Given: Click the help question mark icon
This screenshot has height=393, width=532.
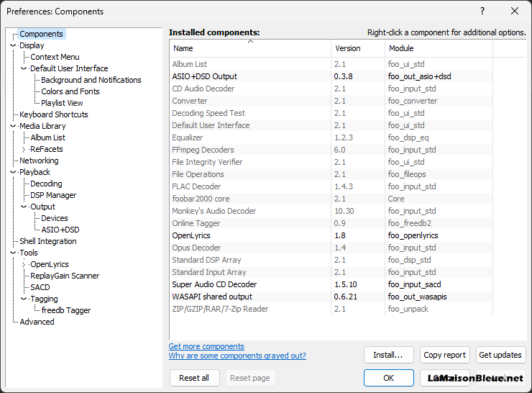Looking at the screenshot, I should (x=482, y=12).
